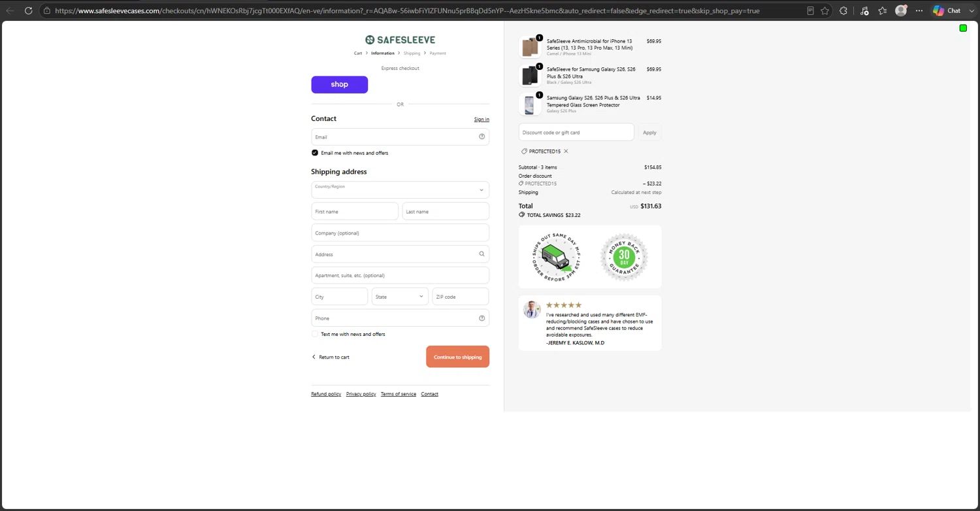
Task: Click the iPhone 13 case thumbnail
Action: (530, 47)
